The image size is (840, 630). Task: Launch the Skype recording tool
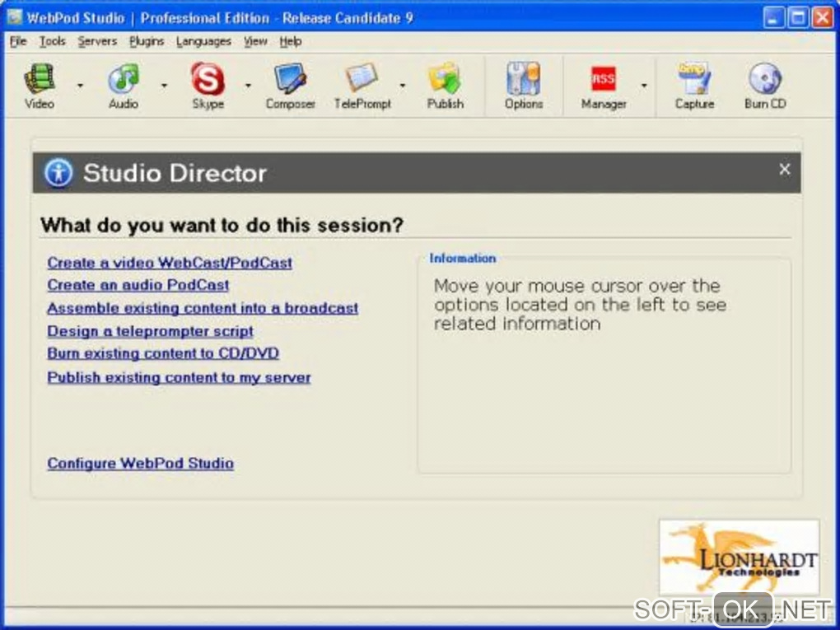(x=208, y=86)
